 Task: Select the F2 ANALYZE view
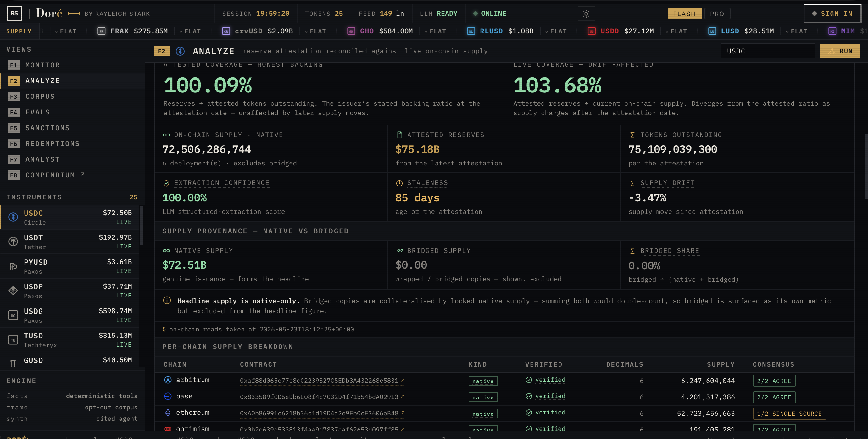tap(72, 81)
